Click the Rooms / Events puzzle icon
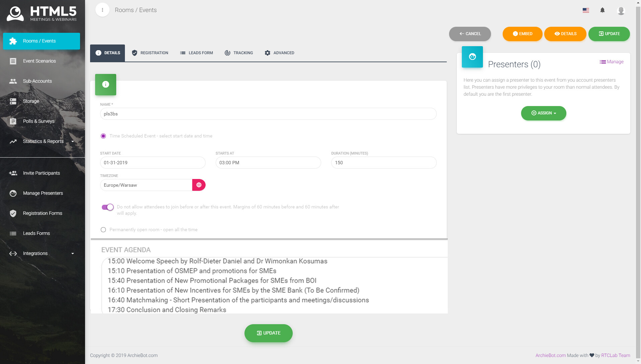 coord(13,41)
